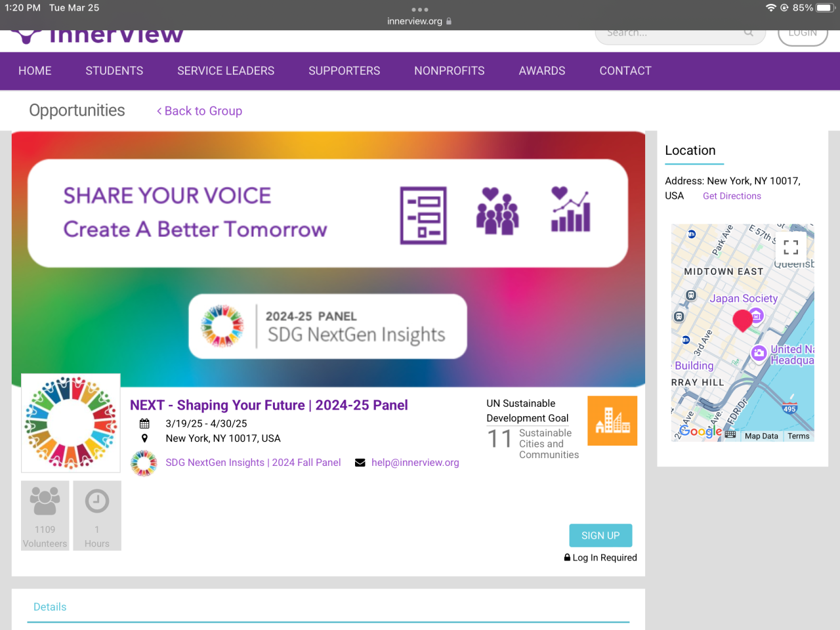
Task: Click the 2024-25 Panel SDG NextGen Insights badge
Action: [x=328, y=326]
